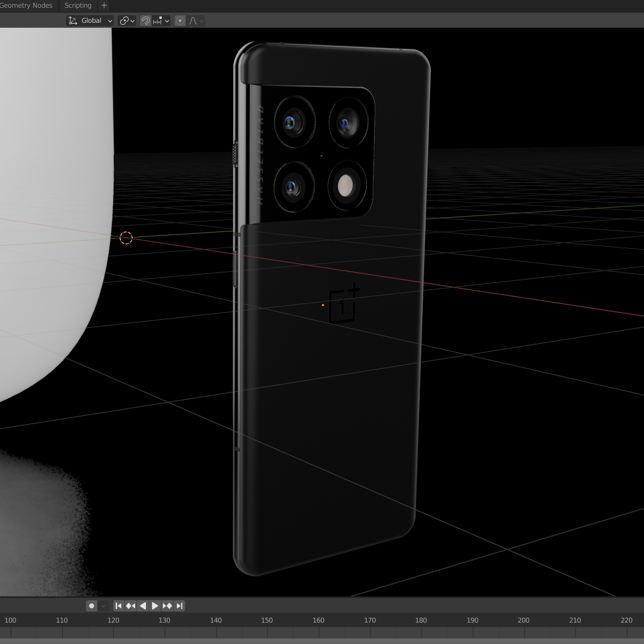Play the animation forward
The image size is (644, 644).
[155, 606]
